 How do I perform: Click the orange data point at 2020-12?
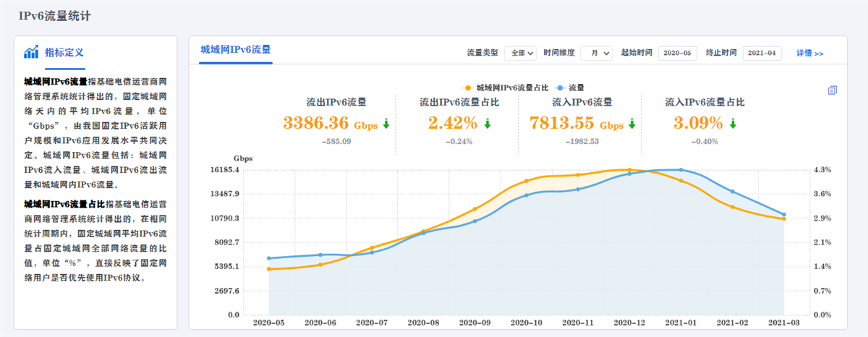click(629, 170)
